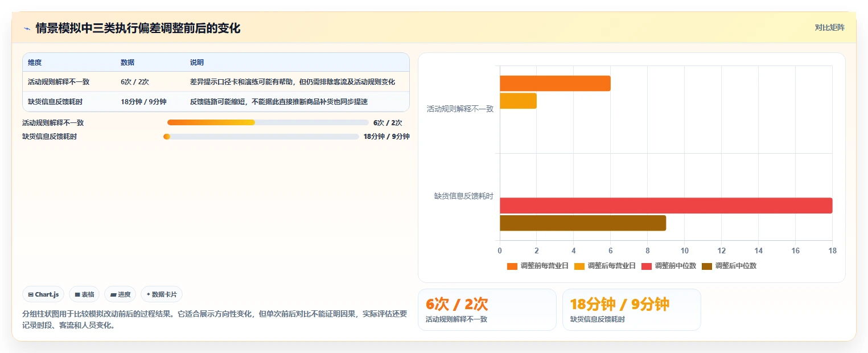Select table cell 活动规则解释不一致

(x=59, y=82)
